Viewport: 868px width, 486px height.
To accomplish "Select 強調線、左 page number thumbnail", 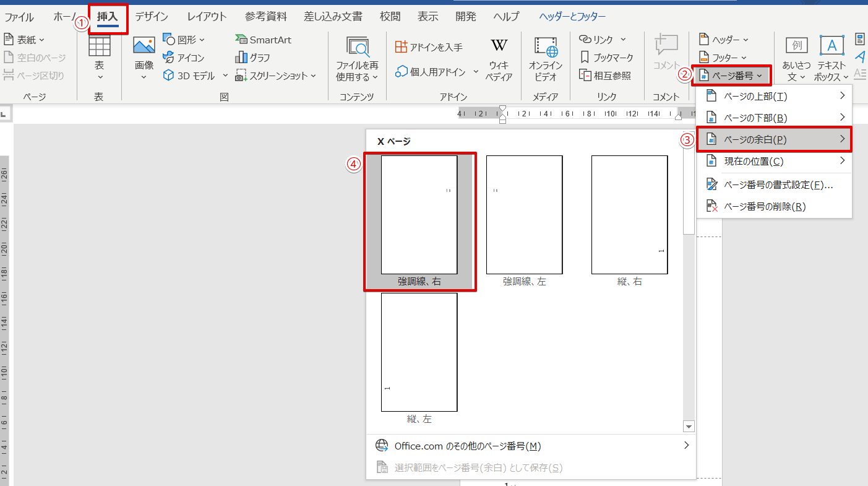I will click(524, 222).
